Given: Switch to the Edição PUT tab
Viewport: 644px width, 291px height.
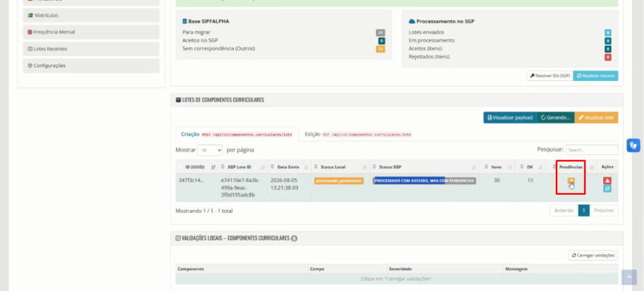Looking at the screenshot, I should [x=358, y=135].
